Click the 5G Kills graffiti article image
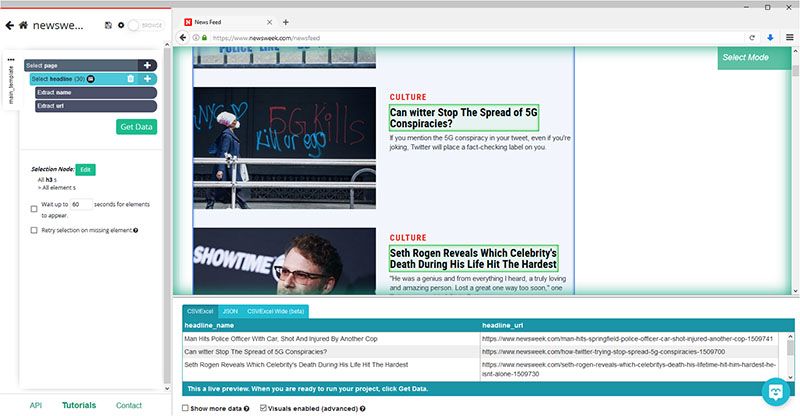The width and height of the screenshot is (800, 416). coord(285,148)
